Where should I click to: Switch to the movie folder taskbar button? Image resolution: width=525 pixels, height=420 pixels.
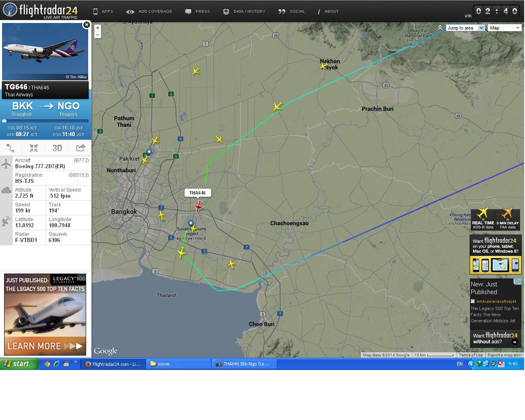[x=179, y=364]
